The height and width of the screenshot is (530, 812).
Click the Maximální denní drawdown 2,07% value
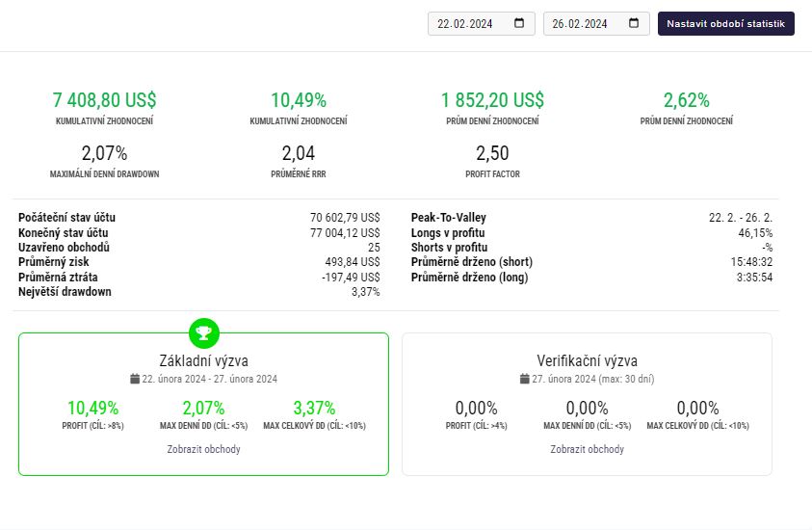[x=104, y=153]
